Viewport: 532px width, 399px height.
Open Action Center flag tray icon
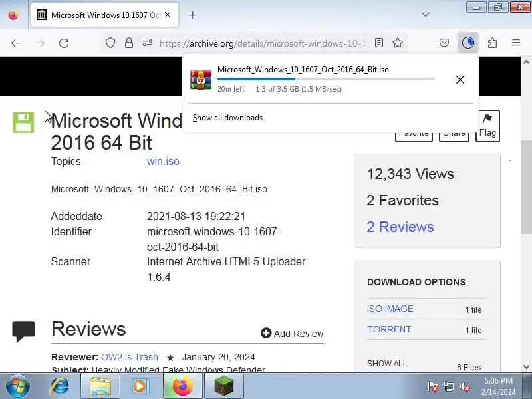[433, 386]
